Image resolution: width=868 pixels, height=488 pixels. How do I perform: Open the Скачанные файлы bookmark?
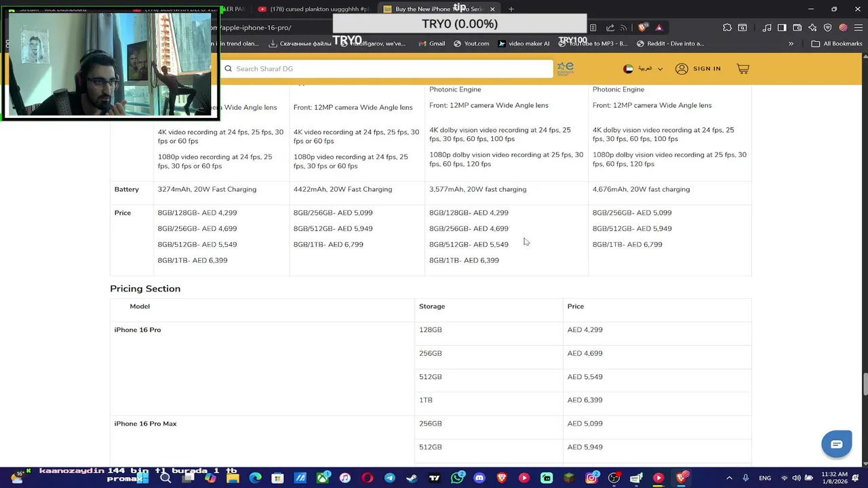[300, 43]
